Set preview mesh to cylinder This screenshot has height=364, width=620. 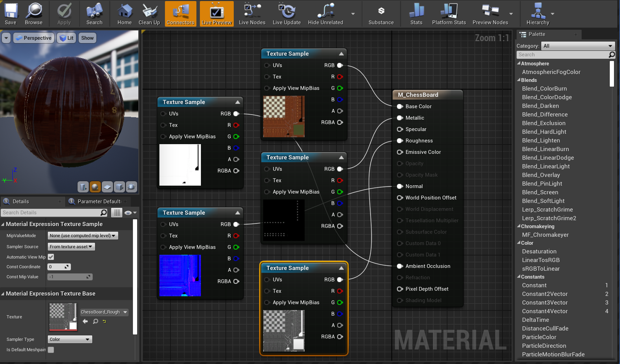point(83,187)
